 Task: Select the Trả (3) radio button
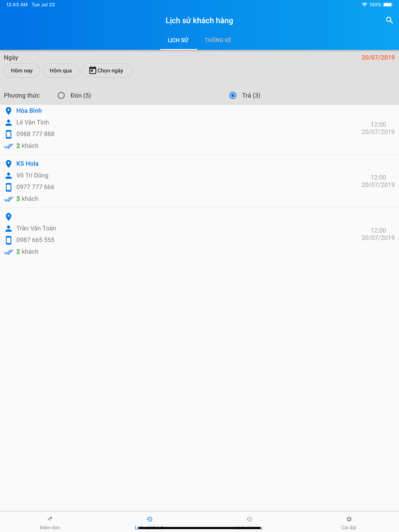[x=233, y=95]
